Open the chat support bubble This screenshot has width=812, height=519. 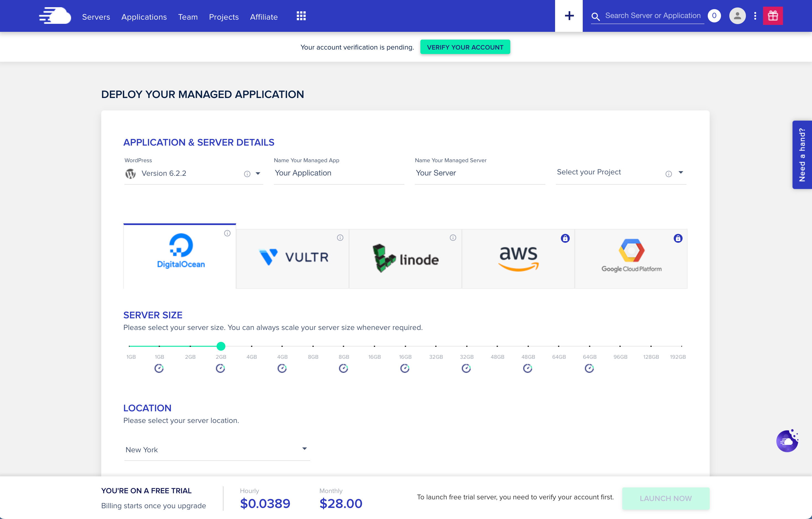(x=788, y=440)
